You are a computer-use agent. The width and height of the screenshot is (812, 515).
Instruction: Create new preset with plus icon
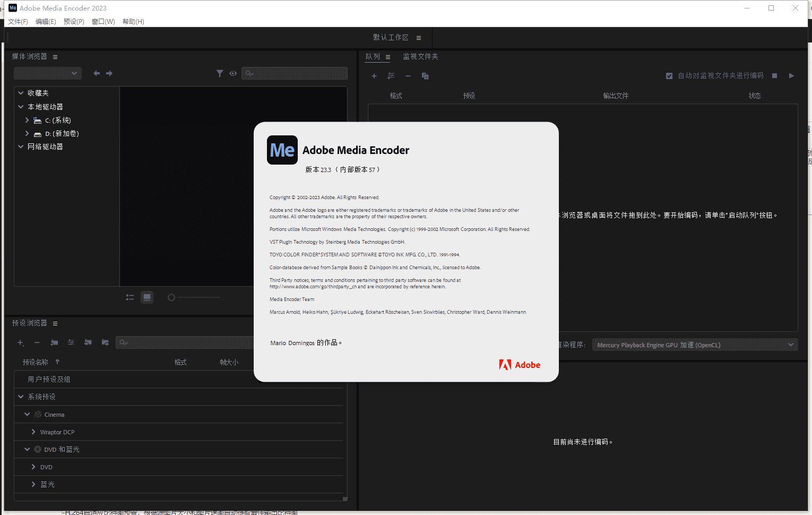21,342
